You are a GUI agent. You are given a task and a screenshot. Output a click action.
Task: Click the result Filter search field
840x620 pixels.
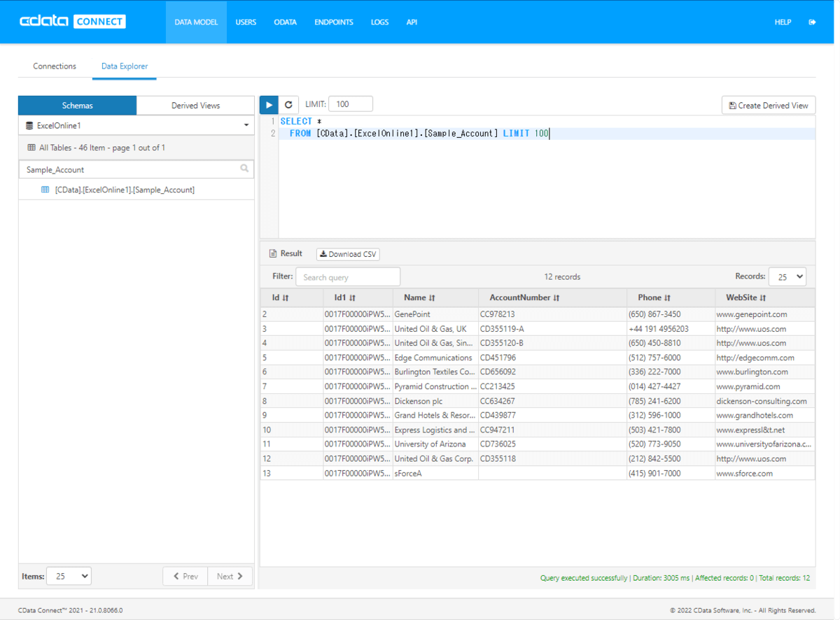[x=347, y=277]
